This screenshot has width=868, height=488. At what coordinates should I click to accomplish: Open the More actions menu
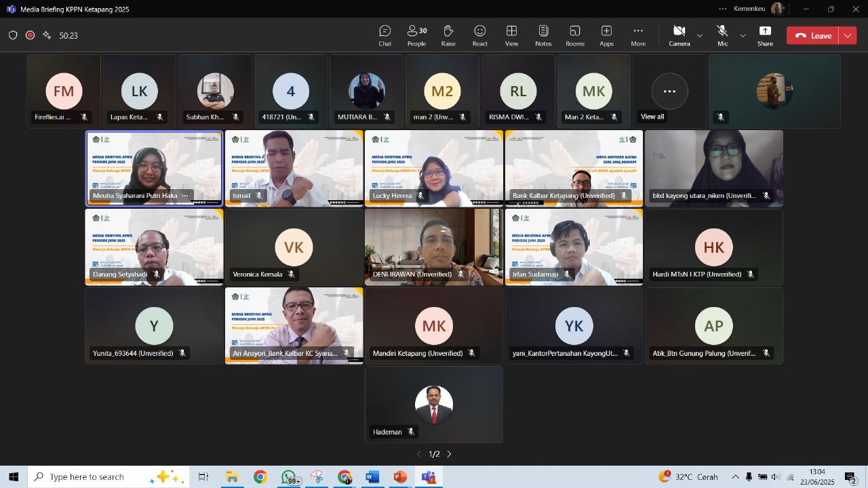coord(638,35)
